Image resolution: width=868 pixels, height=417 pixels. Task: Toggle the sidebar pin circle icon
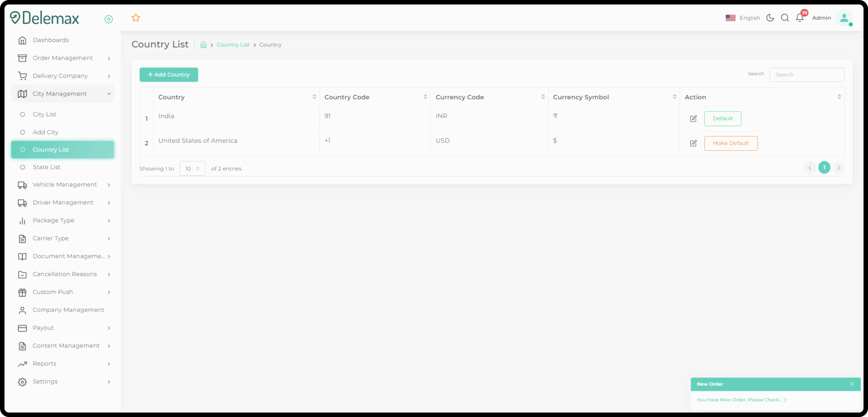pyautogui.click(x=108, y=19)
